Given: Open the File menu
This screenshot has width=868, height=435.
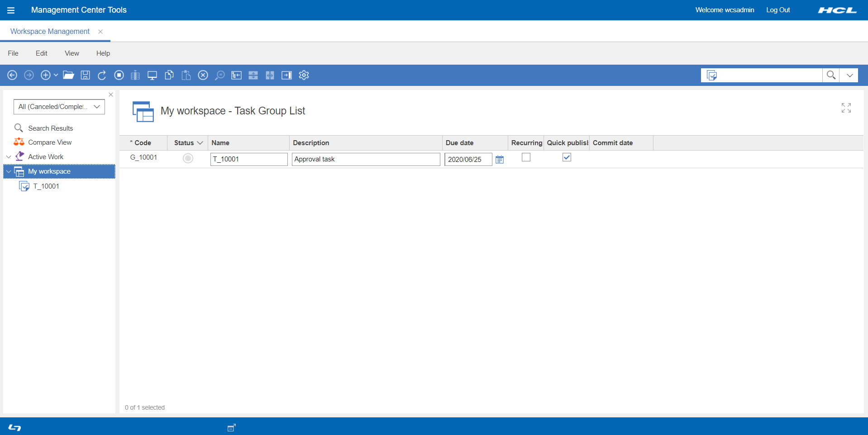Looking at the screenshot, I should [x=13, y=53].
